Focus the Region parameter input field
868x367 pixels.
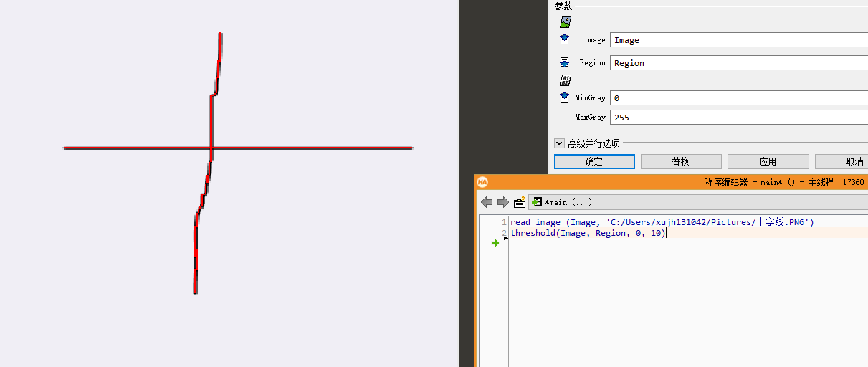tap(739, 62)
